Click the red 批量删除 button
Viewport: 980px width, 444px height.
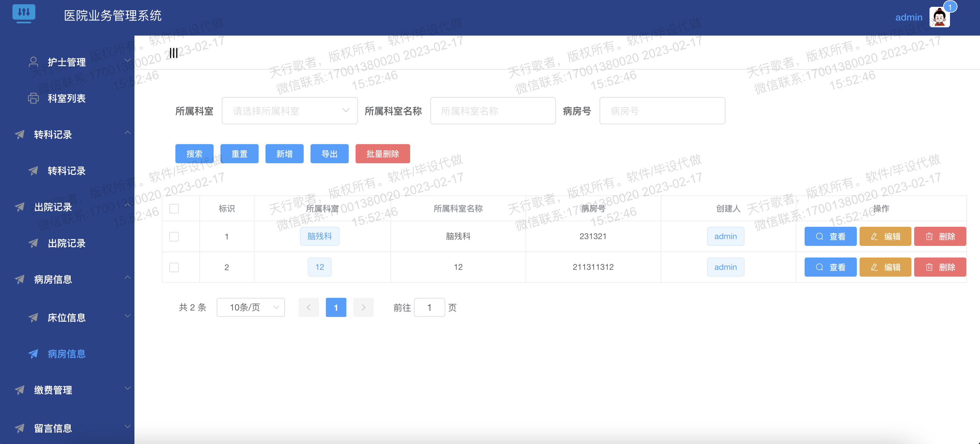(x=382, y=154)
